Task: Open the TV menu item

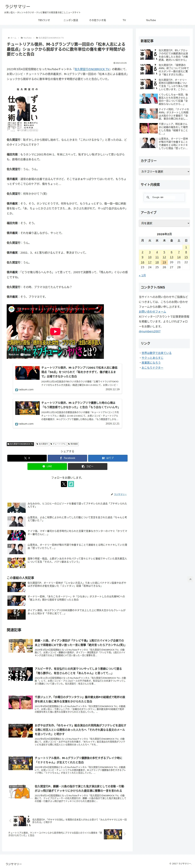Action: pyautogui.click(x=124, y=20)
